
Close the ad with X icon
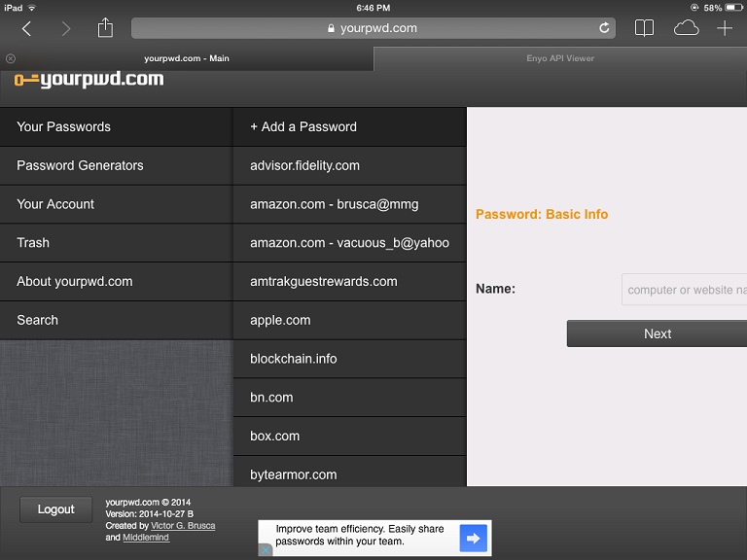[266, 550]
